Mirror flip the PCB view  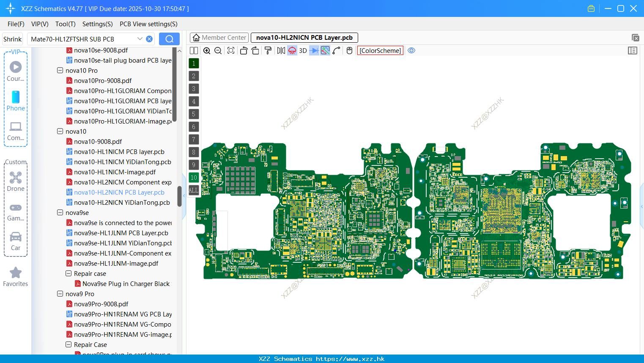point(281,50)
